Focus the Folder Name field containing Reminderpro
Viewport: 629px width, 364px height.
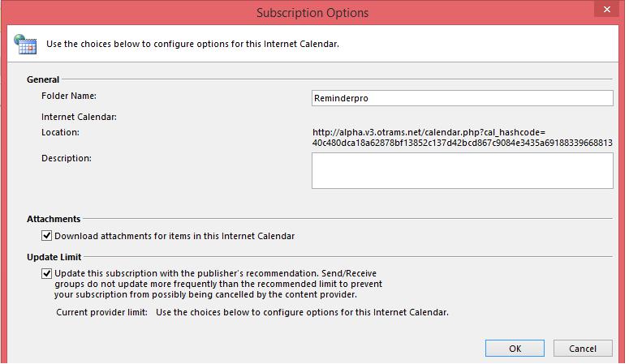[462, 98]
